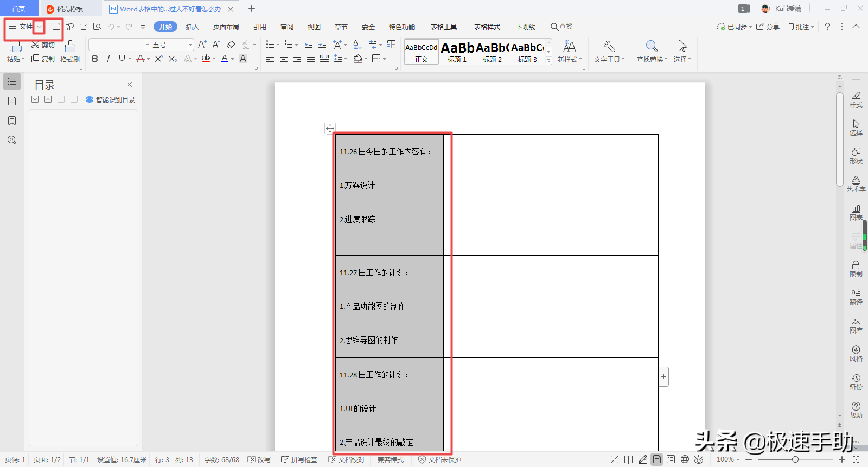Image resolution: width=868 pixels, height=467 pixels.
Task: Increase font size with A+ icon
Action: pos(202,45)
